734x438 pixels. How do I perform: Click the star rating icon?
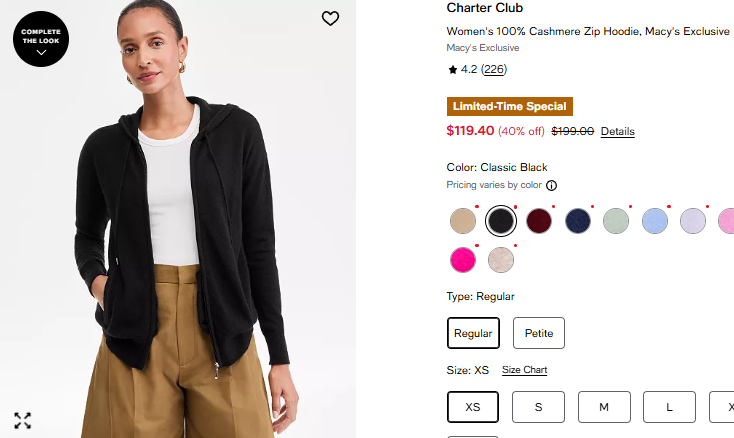[453, 70]
